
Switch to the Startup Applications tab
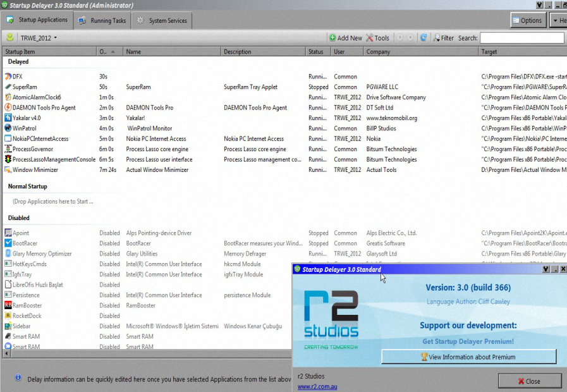pos(37,20)
